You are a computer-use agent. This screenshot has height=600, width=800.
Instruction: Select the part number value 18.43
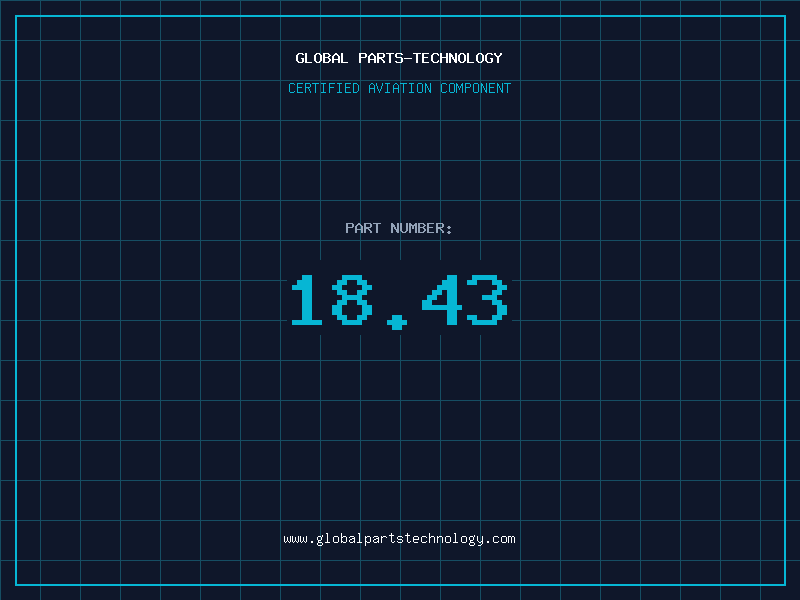click(399, 301)
